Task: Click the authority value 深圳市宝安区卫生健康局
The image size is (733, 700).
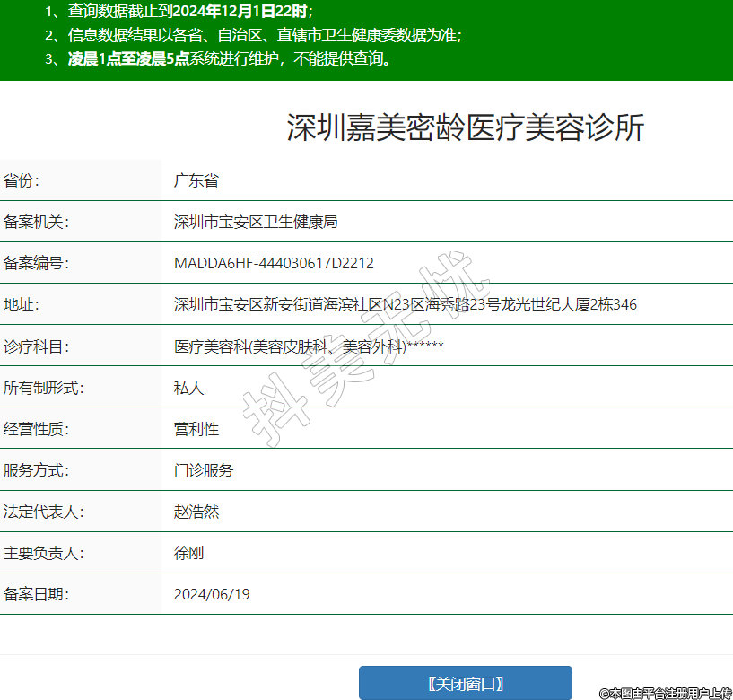Action: pos(255,222)
